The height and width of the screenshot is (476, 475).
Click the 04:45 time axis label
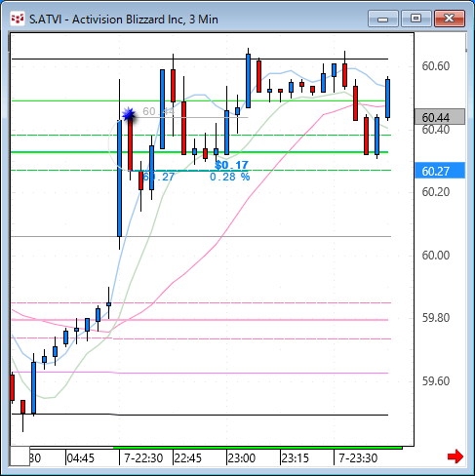[x=81, y=458]
